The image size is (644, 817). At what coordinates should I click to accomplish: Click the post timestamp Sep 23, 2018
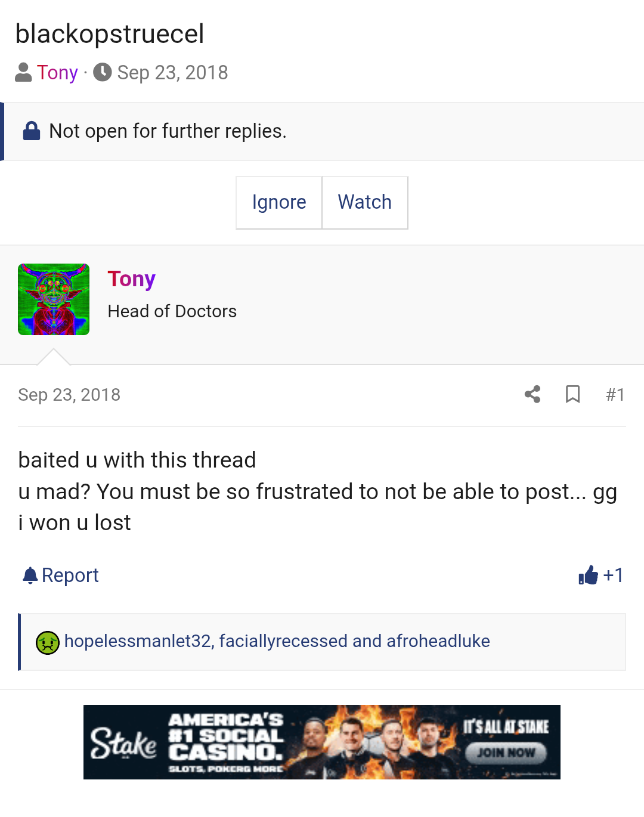(69, 395)
